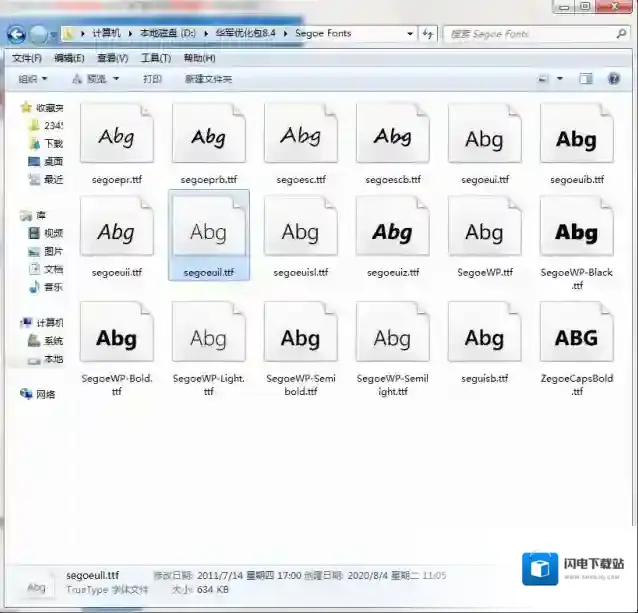The height and width of the screenshot is (613, 638).
Task: Select the segoepr.ttf font file icon
Action: [117, 133]
